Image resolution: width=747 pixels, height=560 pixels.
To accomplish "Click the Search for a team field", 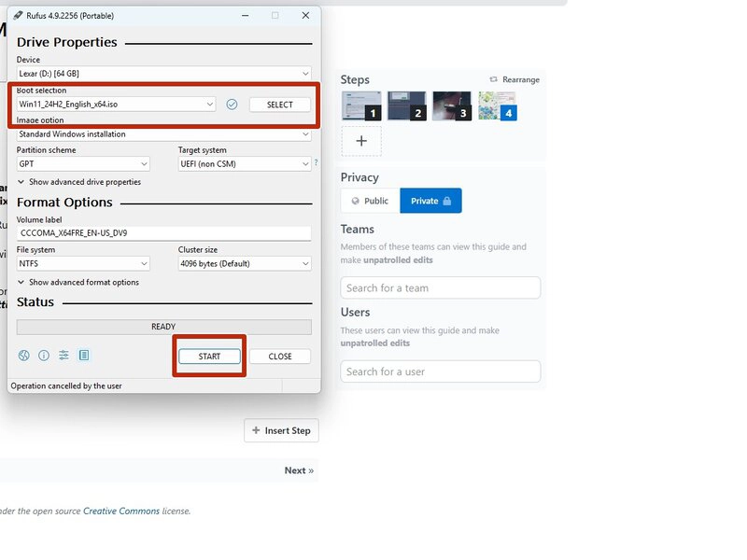I will coord(440,287).
